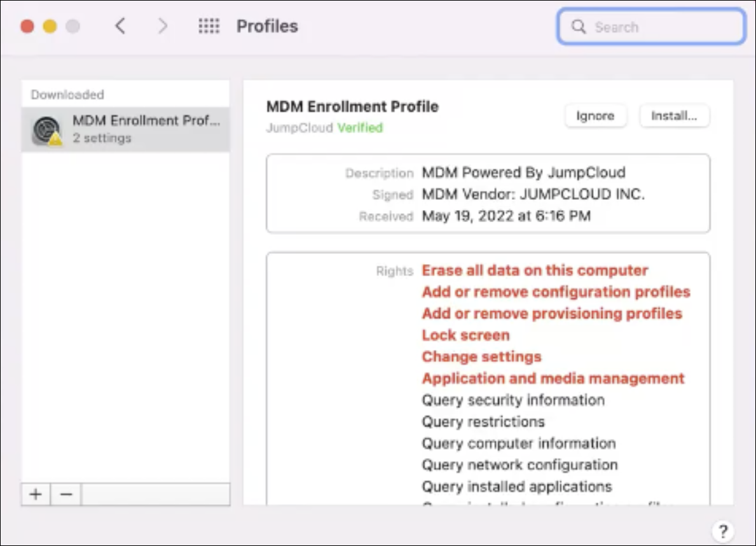Go back with the left chevron
This screenshot has width=756, height=546.
coord(120,26)
